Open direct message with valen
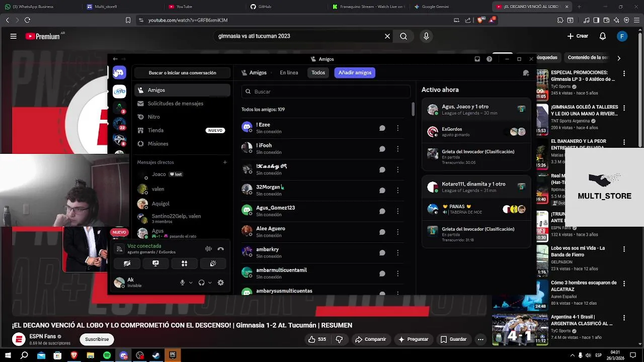The width and height of the screenshot is (644, 362). 182,189
